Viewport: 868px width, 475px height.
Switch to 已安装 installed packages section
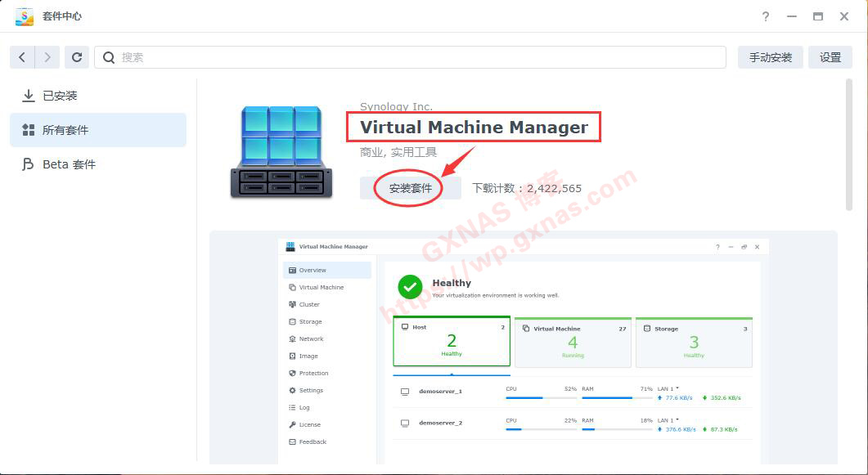pyautogui.click(x=61, y=95)
